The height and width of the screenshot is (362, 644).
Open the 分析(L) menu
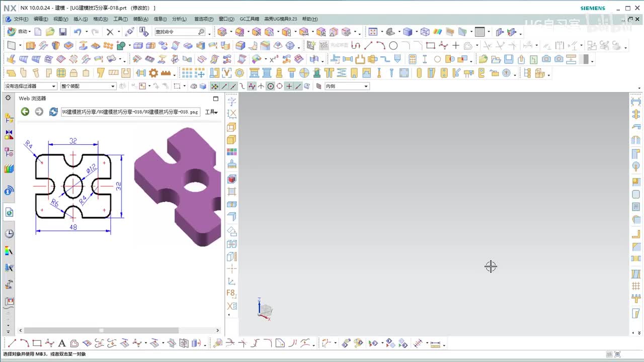pyautogui.click(x=179, y=19)
